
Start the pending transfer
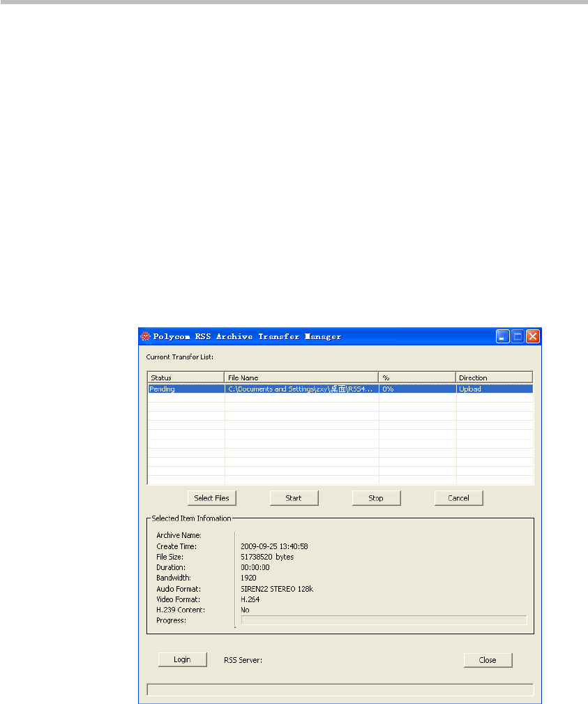(x=294, y=498)
